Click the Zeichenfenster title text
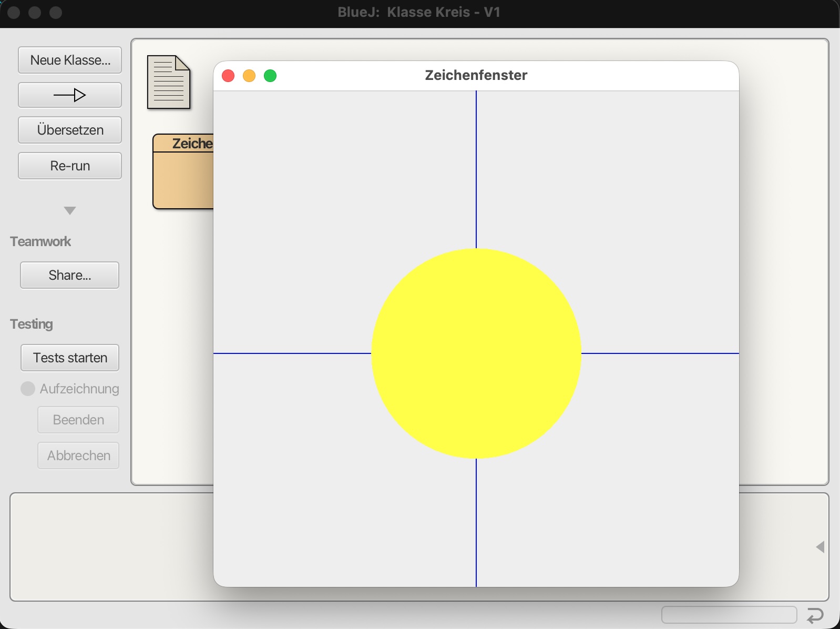Screen dimensions: 840x629 (x=476, y=75)
